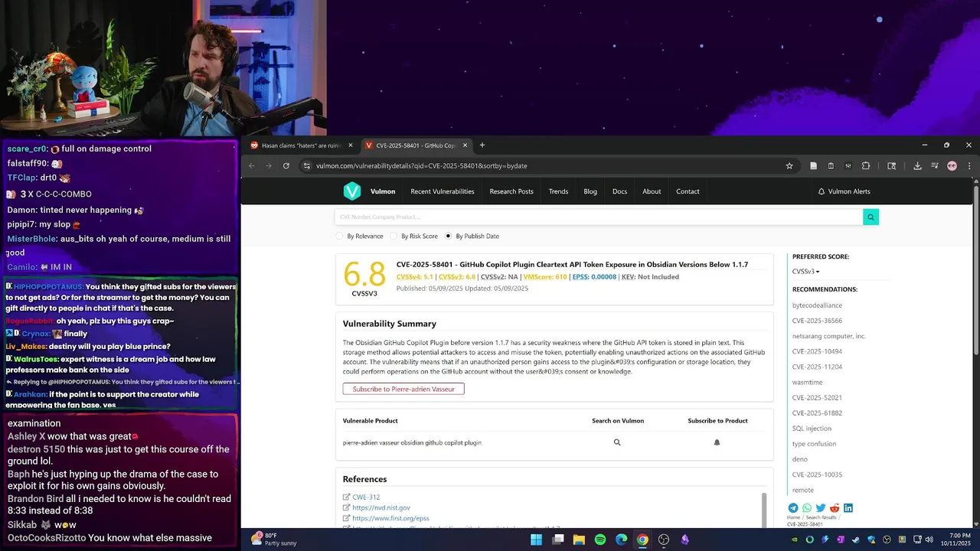Open the Chrome extensions puzzle icon
Screen dimensions: 980x551
coord(866,165)
